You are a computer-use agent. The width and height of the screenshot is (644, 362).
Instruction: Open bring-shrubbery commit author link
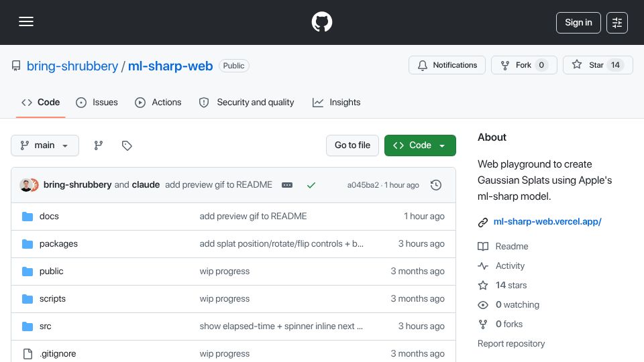(77, 185)
